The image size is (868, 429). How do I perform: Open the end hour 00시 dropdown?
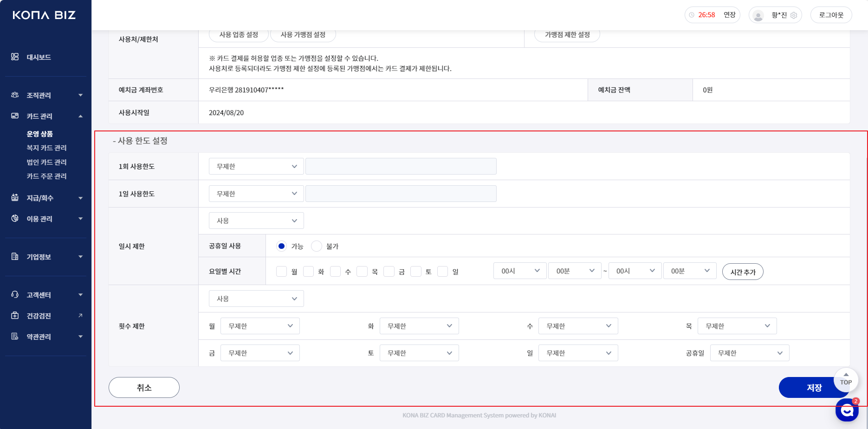[x=635, y=271]
